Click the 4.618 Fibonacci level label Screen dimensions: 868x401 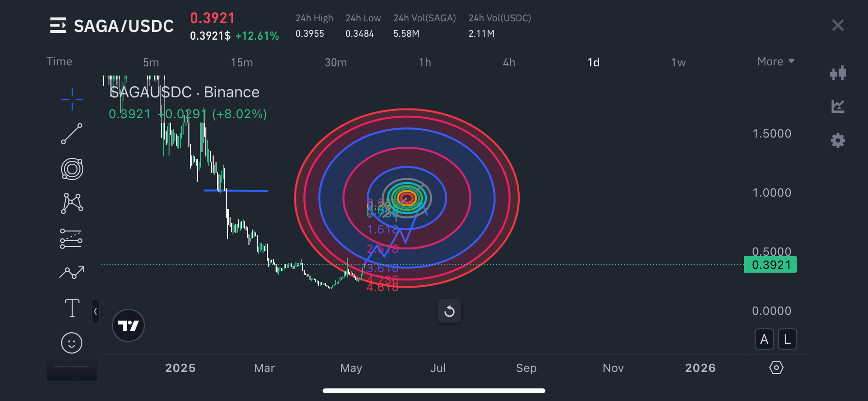(383, 287)
